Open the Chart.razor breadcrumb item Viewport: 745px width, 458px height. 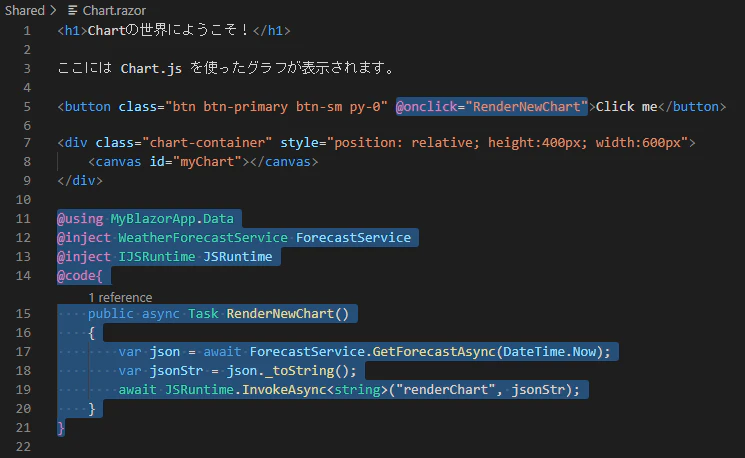point(114,10)
